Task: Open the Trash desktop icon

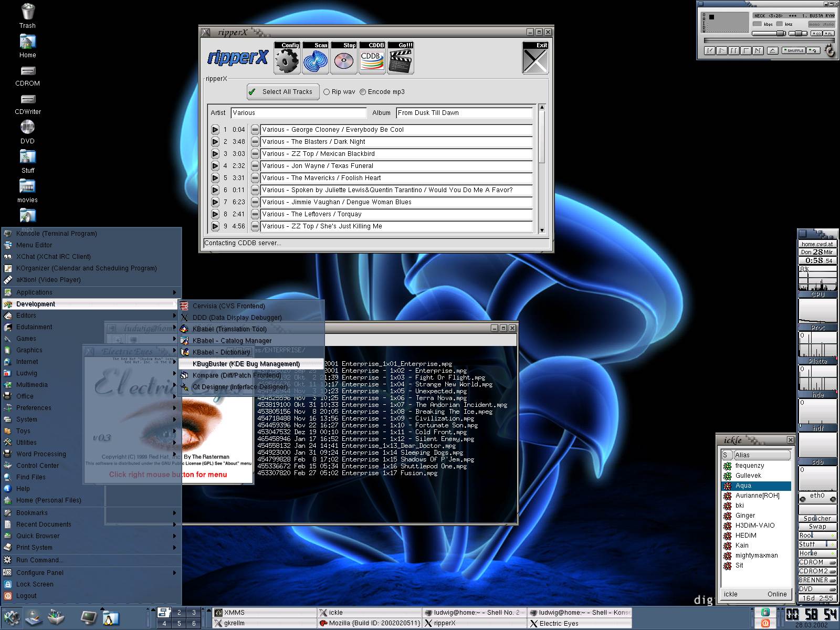Action: coord(27,16)
